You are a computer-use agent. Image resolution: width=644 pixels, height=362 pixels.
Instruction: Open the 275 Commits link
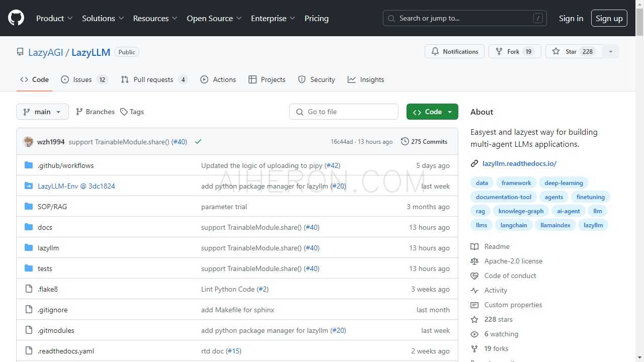424,142
